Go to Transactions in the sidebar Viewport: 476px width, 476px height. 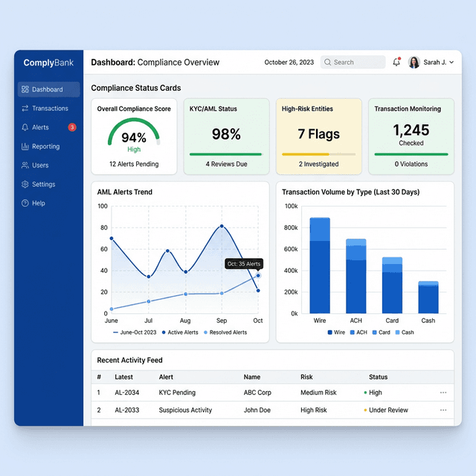tap(50, 109)
